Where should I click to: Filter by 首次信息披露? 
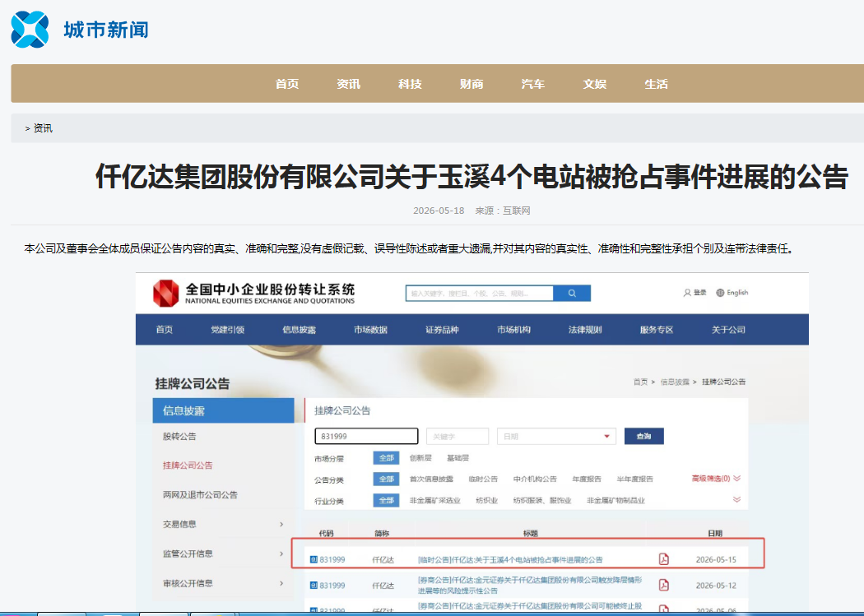coord(431,479)
